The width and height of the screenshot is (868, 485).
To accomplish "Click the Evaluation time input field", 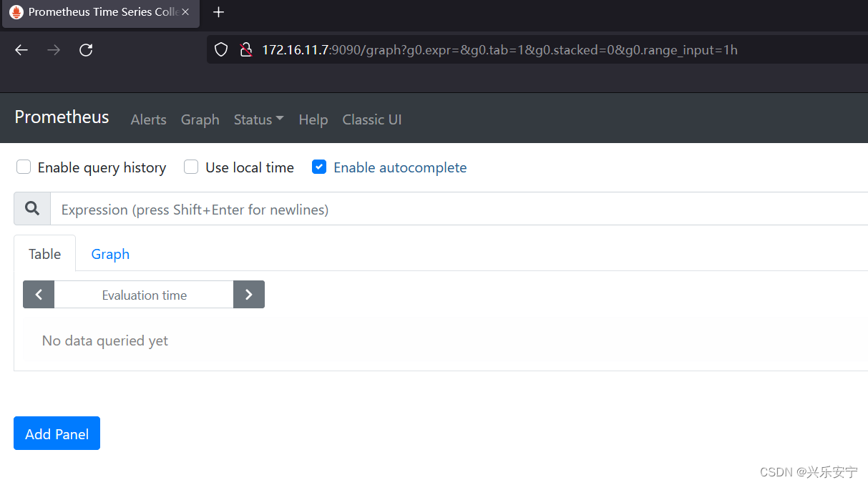I will coord(144,295).
